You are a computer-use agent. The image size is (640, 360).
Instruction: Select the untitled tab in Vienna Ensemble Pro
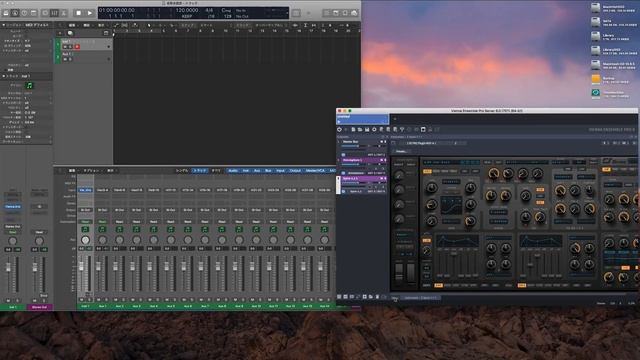[x=362, y=119]
